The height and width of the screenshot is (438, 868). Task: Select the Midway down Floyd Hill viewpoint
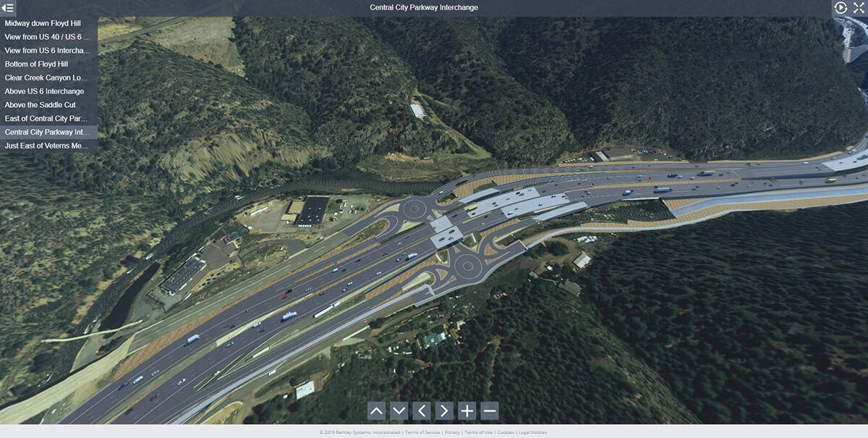point(43,23)
